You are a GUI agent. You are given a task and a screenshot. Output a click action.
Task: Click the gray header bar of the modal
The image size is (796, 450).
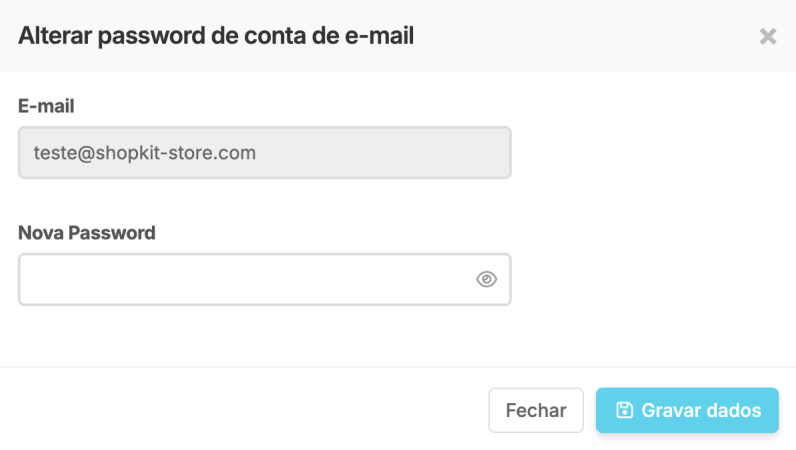[398, 36]
